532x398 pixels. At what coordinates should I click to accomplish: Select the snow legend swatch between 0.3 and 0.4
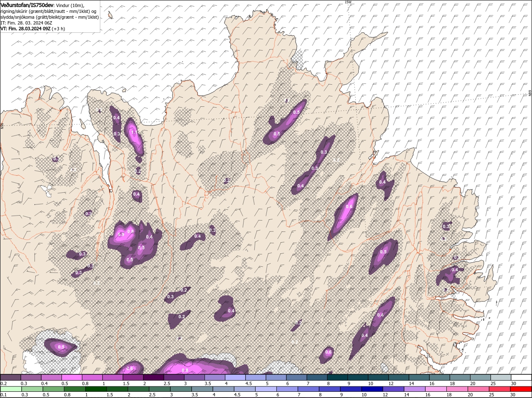[31, 377]
